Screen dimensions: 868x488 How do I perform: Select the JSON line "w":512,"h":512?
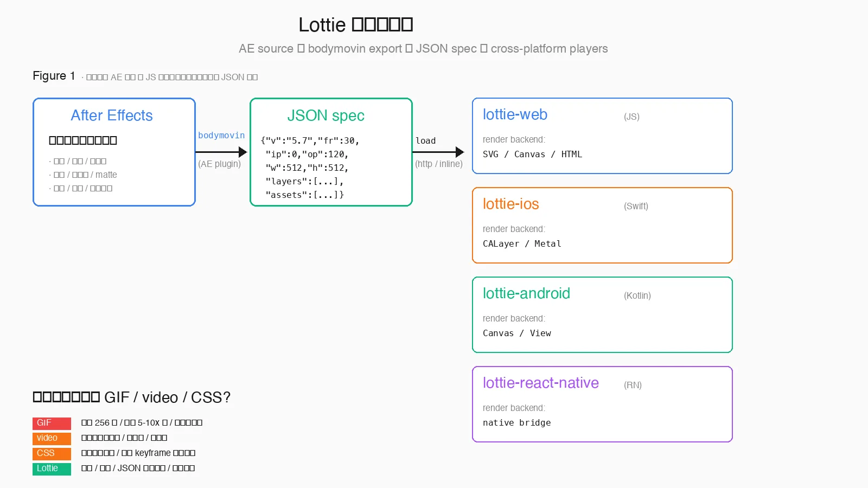click(x=307, y=168)
